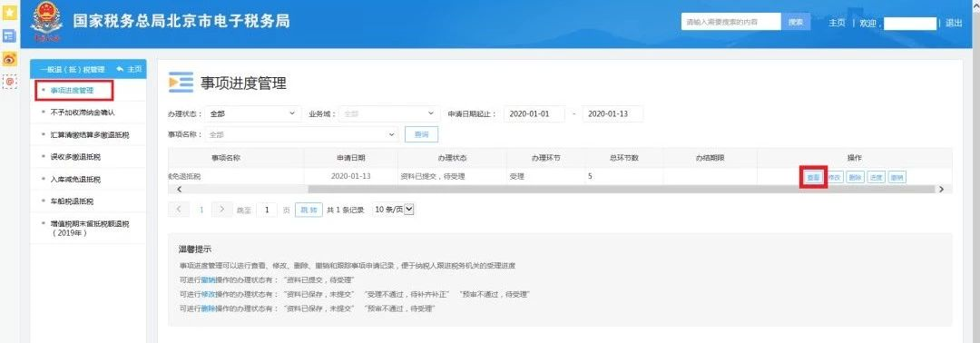This screenshot has width=980, height=343.
Task: Click the 办结期限 column header
Action: point(710,158)
